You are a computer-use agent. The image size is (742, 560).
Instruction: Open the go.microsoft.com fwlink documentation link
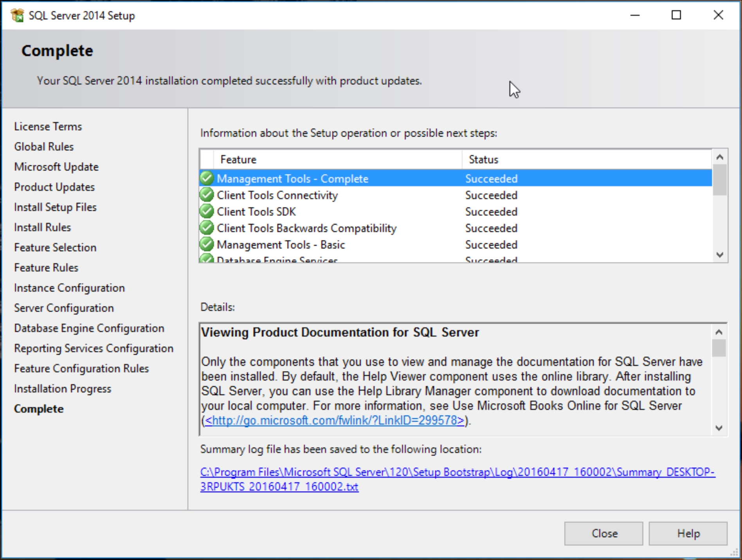[335, 420]
